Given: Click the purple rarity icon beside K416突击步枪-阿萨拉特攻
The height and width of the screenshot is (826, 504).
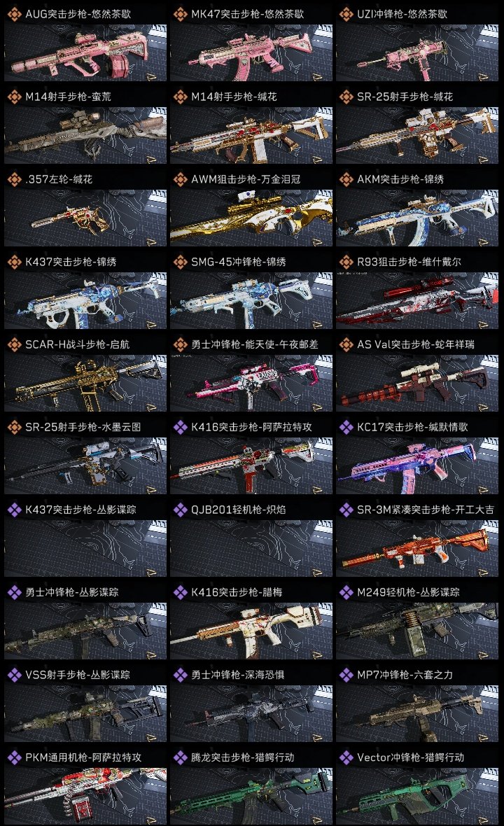Looking at the screenshot, I should (180, 427).
